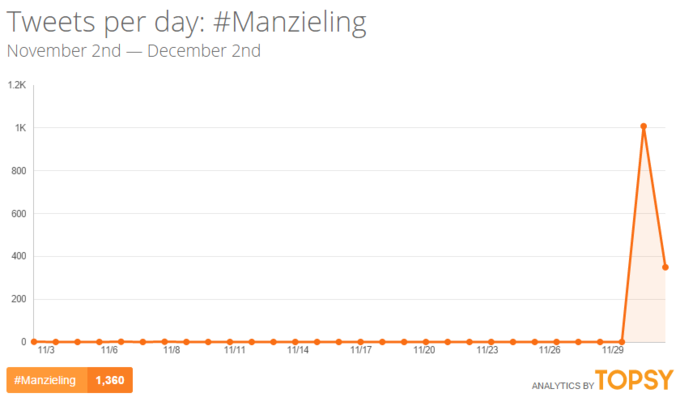Select the final data point on the line
The image size is (680, 406).
click(x=665, y=267)
